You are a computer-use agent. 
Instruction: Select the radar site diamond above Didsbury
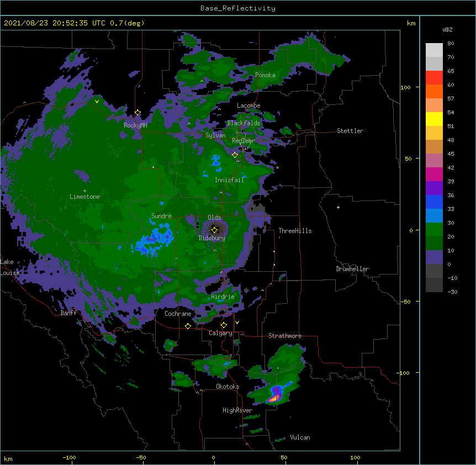(x=214, y=230)
